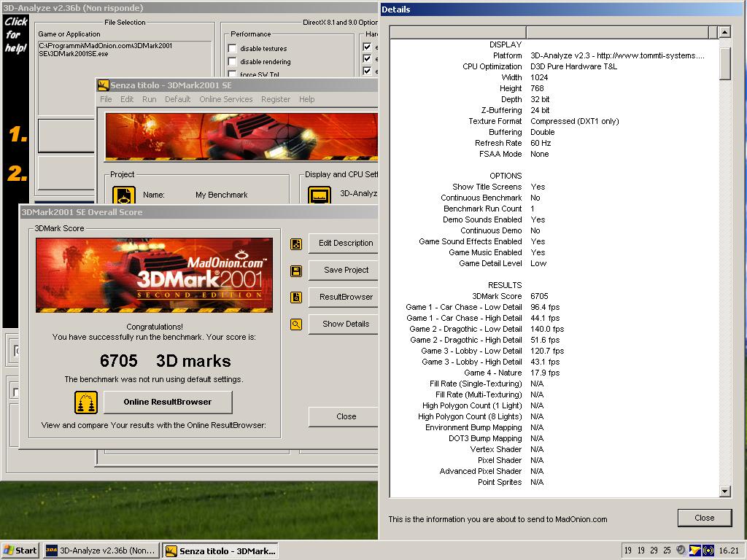The image size is (747, 560).
Task: Select the '96.4 fps' Car Chase Low Detail result
Action: [545, 307]
